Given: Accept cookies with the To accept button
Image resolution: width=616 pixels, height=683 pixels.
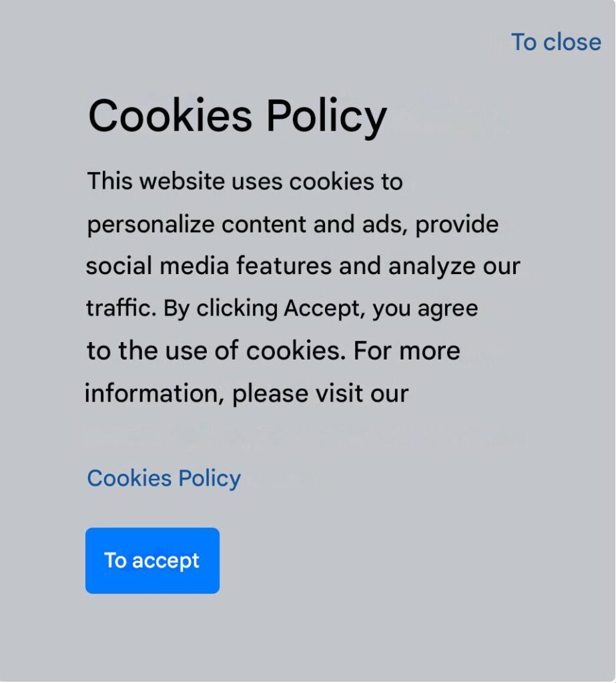Looking at the screenshot, I should pos(153,560).
